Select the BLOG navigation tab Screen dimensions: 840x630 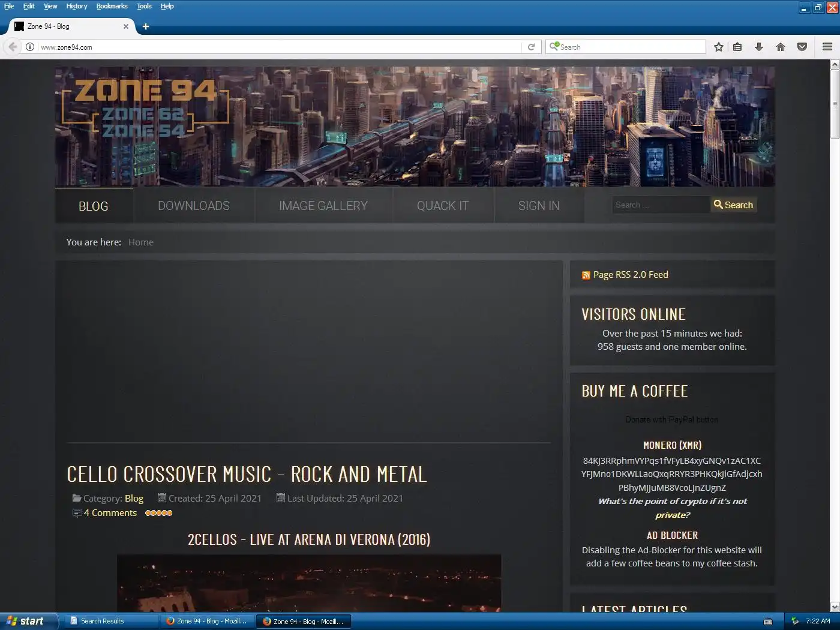click(94, 206)
